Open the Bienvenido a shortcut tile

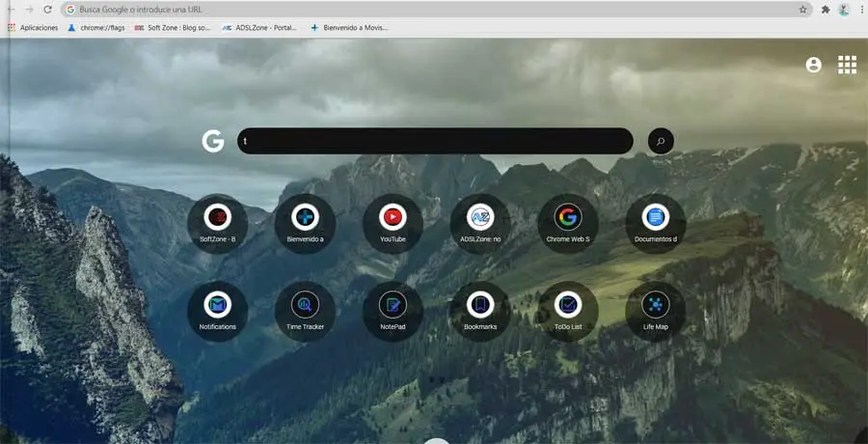(305, 223)
